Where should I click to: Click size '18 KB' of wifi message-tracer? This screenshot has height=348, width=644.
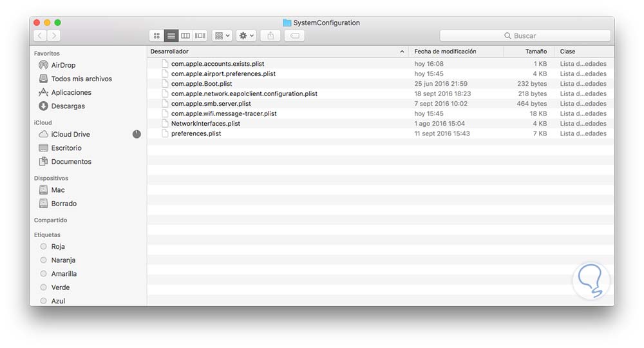point(538,113)
